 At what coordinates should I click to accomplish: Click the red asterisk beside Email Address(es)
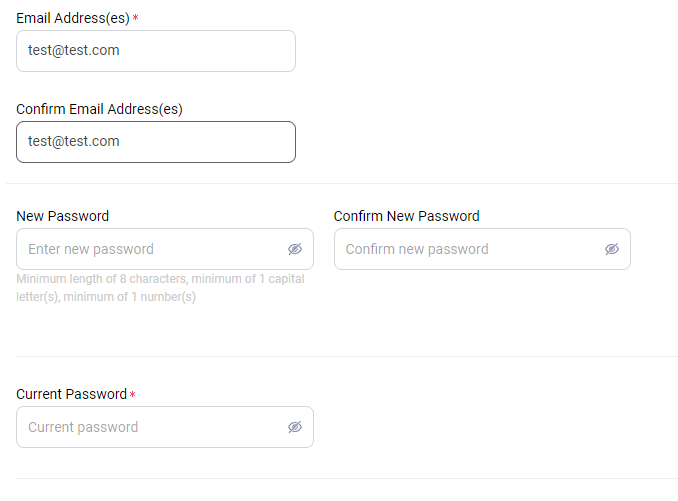pos(135,18)
